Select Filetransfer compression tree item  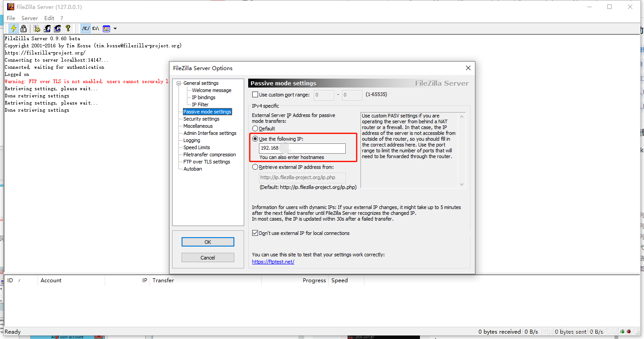(209, 155)
